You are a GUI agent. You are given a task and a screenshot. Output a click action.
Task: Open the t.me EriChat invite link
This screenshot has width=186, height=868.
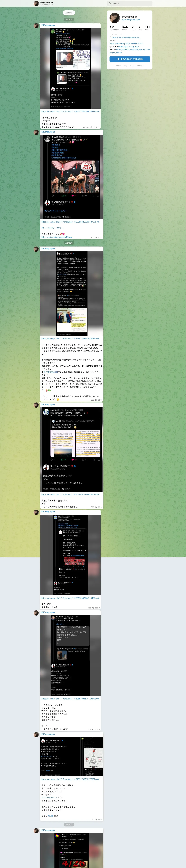pyautogui.click(x=126, y=43)
